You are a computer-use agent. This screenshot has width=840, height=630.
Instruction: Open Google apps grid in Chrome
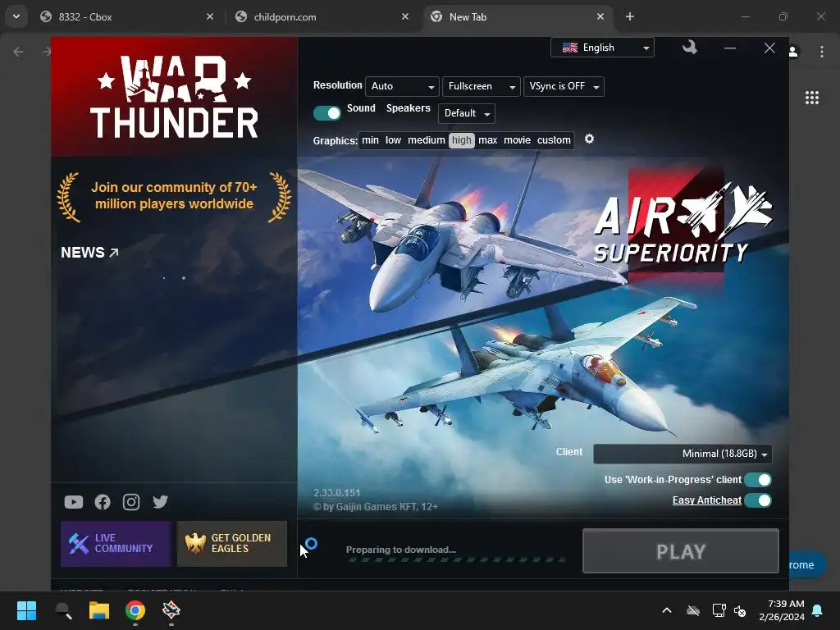click(x=812, y=98)
